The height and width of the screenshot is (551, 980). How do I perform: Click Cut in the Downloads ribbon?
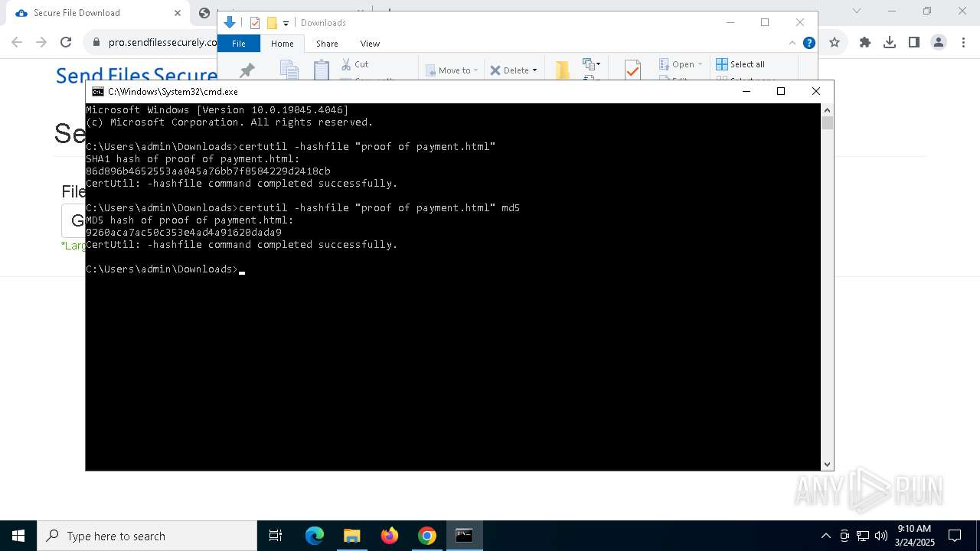point(354,64)
